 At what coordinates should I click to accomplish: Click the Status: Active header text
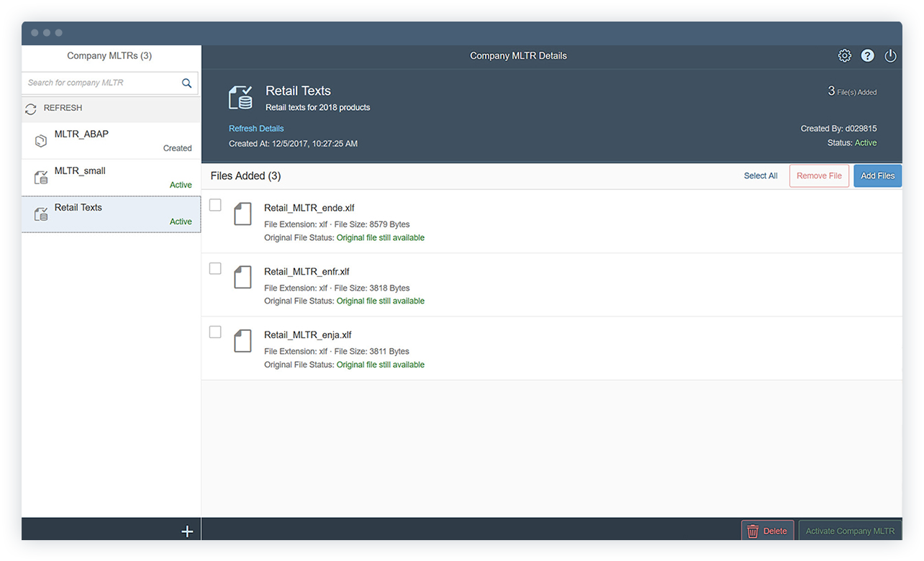(x=852, y=143)
